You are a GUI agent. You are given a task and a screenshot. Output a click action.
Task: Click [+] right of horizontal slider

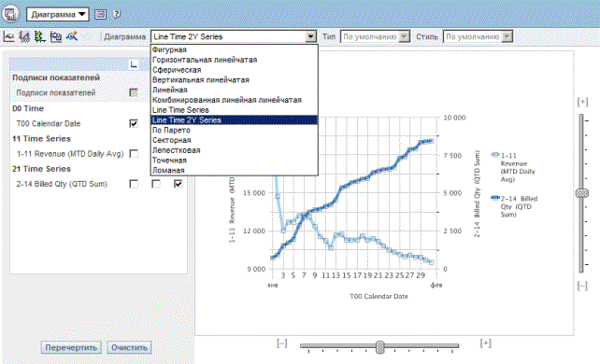485,343
